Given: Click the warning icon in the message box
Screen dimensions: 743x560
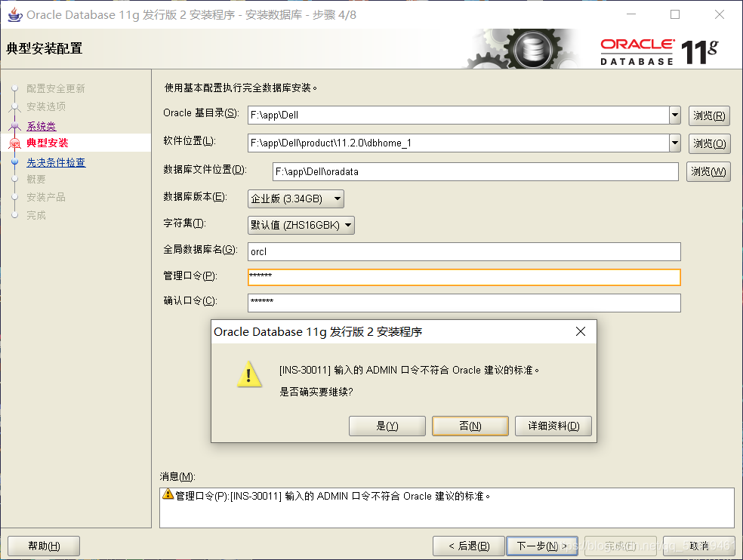Looking at the screenshot, I should pyautogui.click(x=168, y=494).
